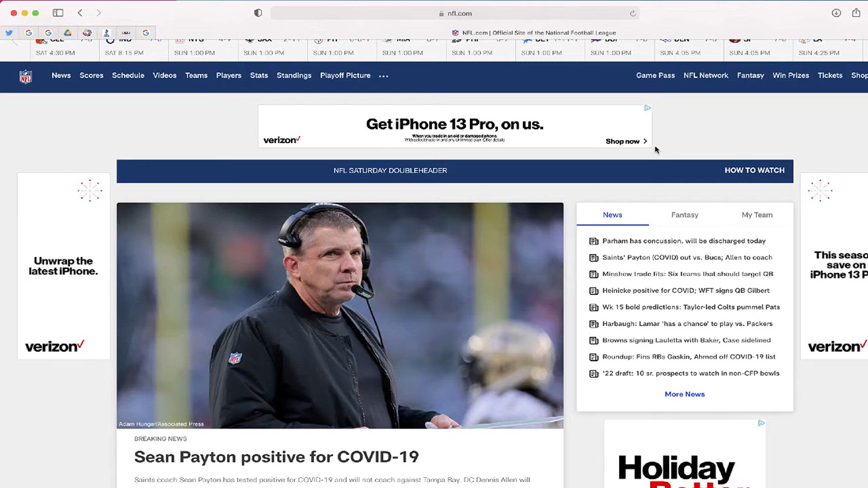Open 'Saints' Payton (COVID) out vs. Bucs' headline
Screen dimensions: 868x488
coord(687,258)
